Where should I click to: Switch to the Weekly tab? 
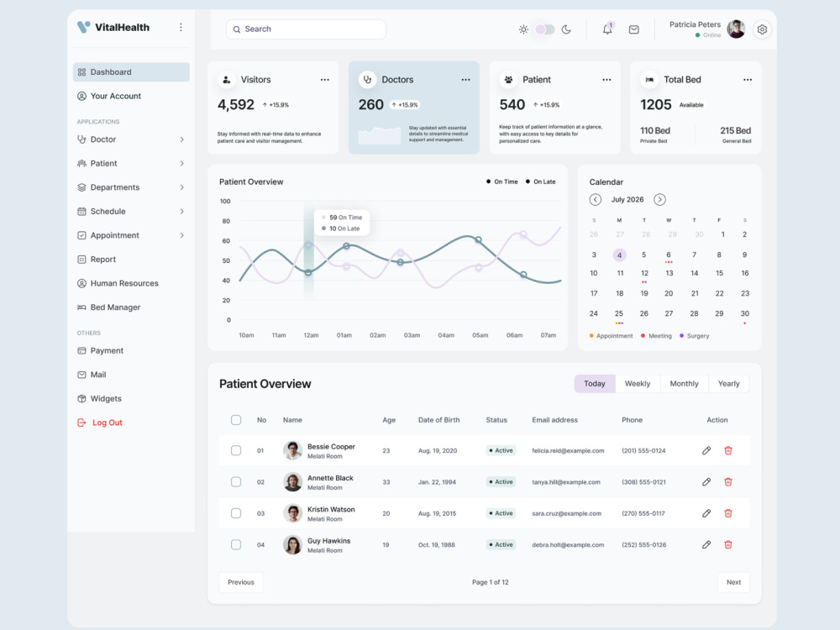[x=638, y=384]
